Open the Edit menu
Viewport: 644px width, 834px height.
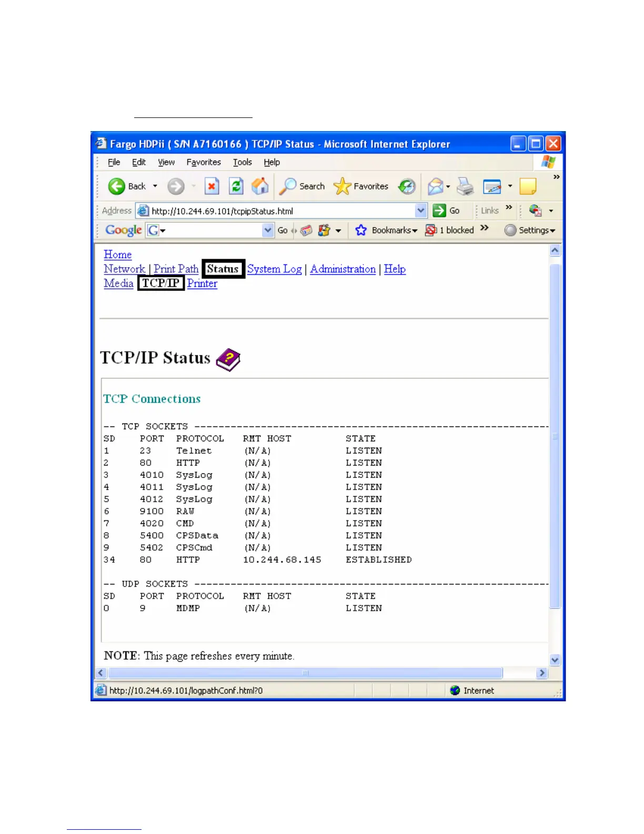[x=139, y=162]
